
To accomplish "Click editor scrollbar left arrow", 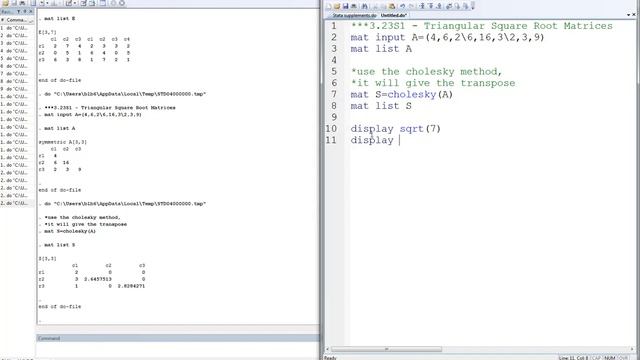I will point(328,349).
